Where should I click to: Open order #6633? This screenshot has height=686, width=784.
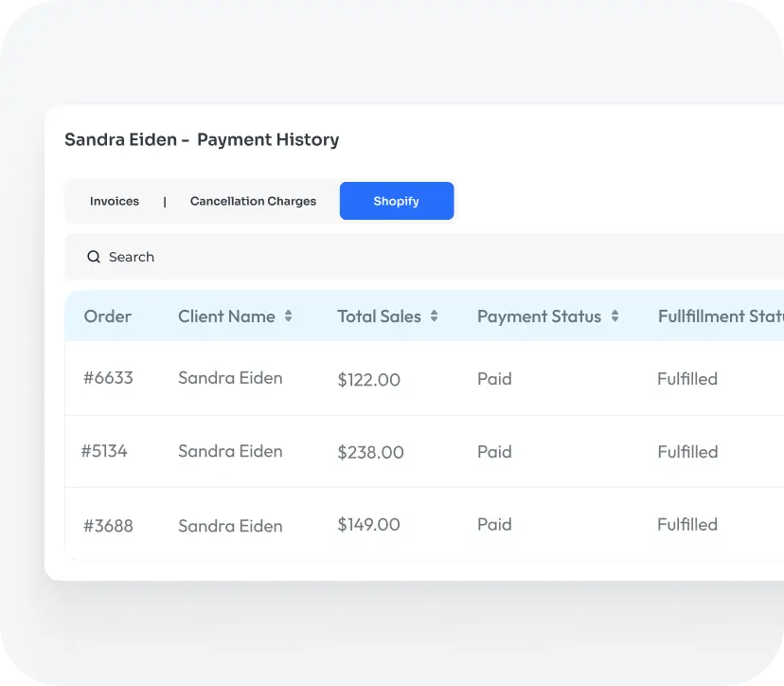[x=108, y=378]
